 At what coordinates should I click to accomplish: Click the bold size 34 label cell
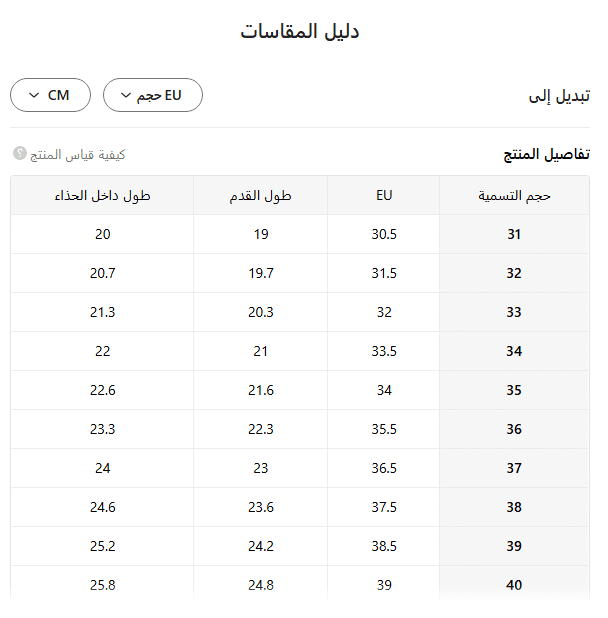514,352
